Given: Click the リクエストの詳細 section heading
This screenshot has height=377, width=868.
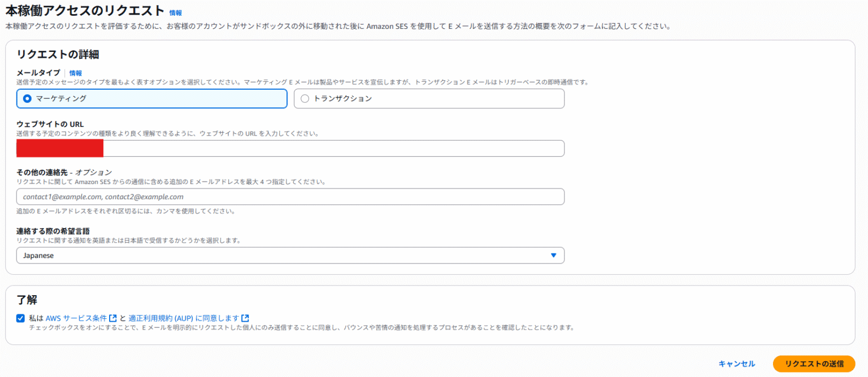Looking at the screenshot, I should (x=58, y=55).
